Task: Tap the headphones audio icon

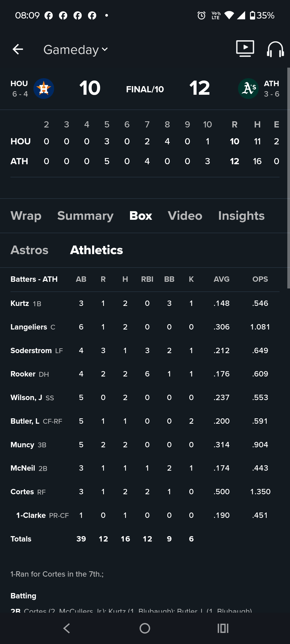Action: [275, 49]
